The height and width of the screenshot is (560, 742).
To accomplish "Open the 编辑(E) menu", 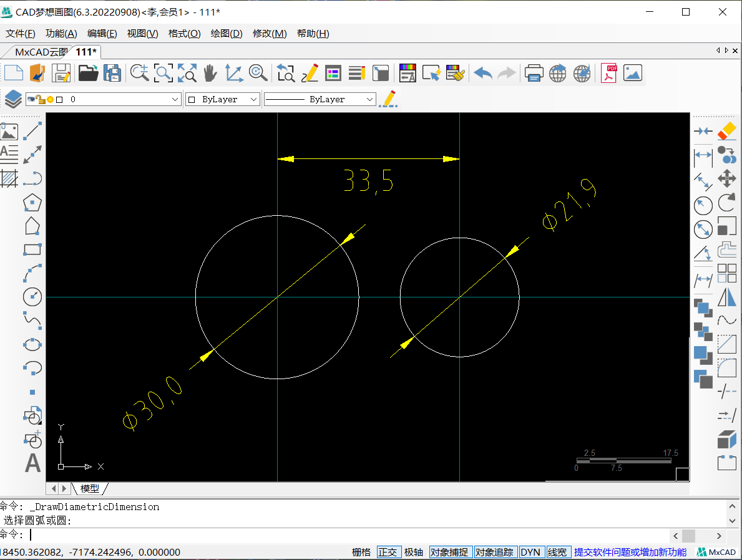I will (102, 34).
